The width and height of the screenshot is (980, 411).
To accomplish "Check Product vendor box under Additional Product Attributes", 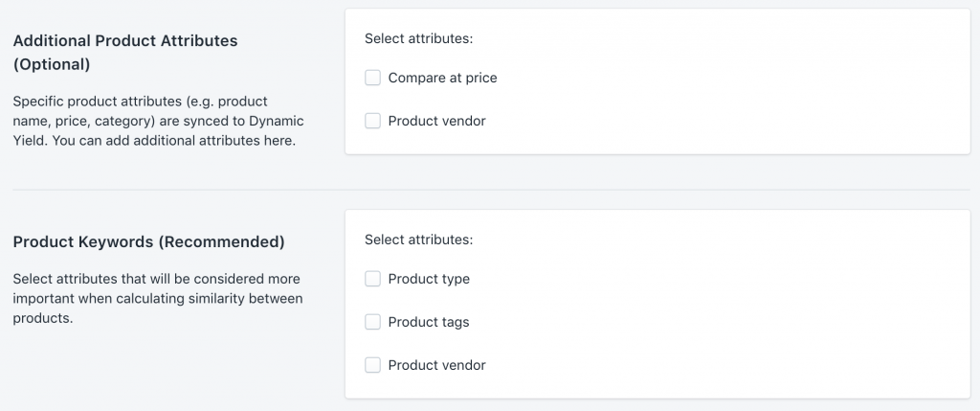I will [x=373, y=121].
